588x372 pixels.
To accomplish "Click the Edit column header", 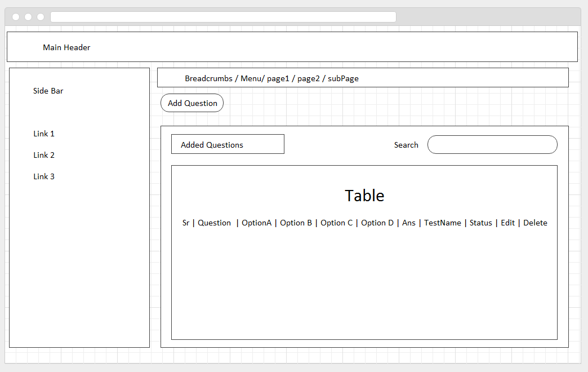I will point(507,223).
